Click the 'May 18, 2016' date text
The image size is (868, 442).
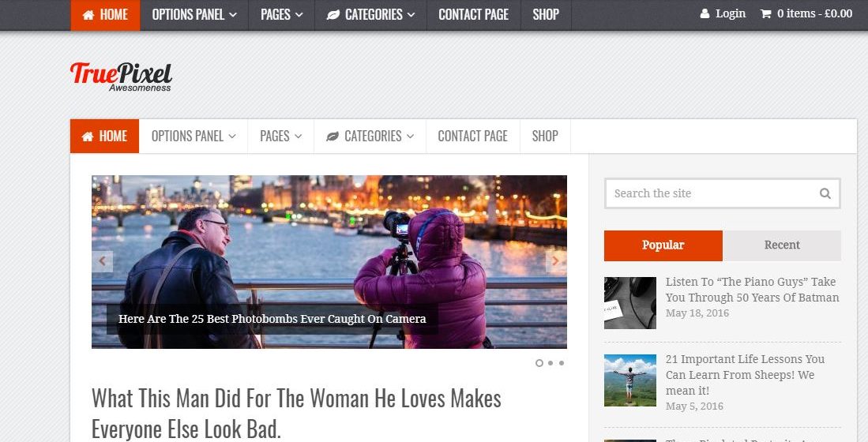697,313
